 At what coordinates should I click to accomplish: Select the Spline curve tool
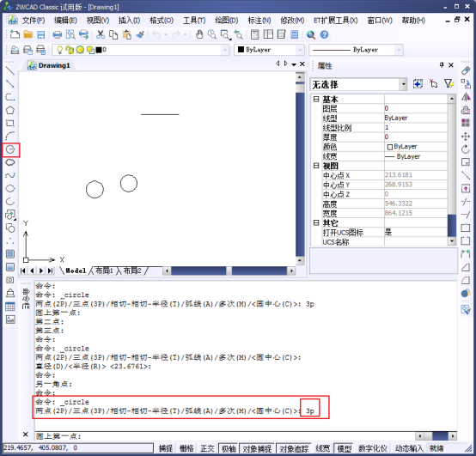click(10, 175)
